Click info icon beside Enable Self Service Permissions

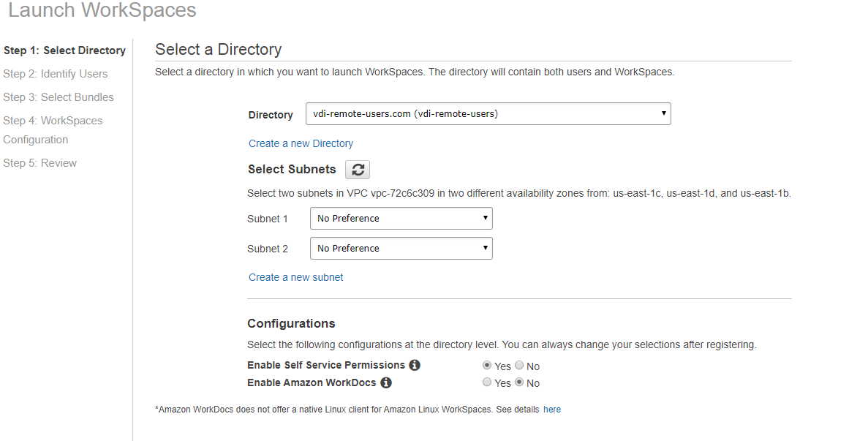point(415,365)
